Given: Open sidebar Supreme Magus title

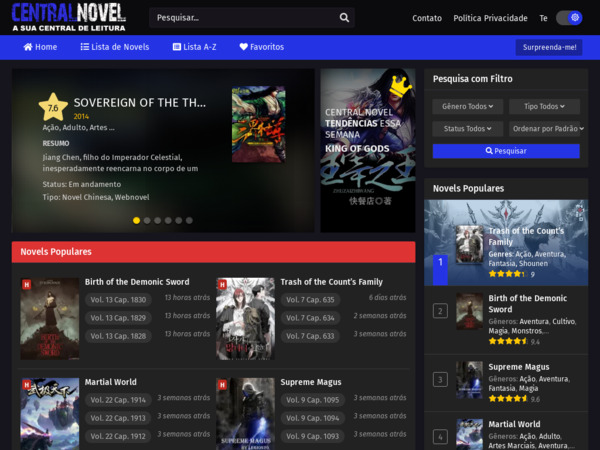Looking at the screenshot, I should click(519, 367).
